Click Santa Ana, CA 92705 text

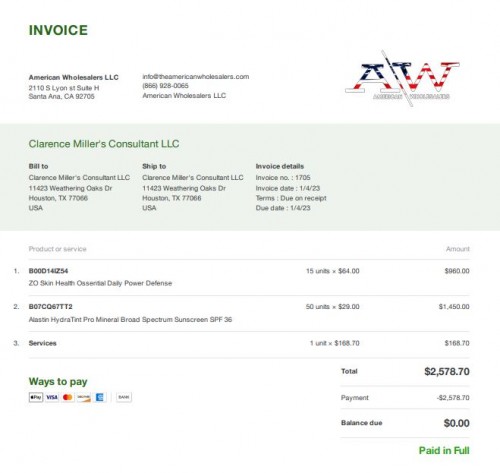point(61,96)
